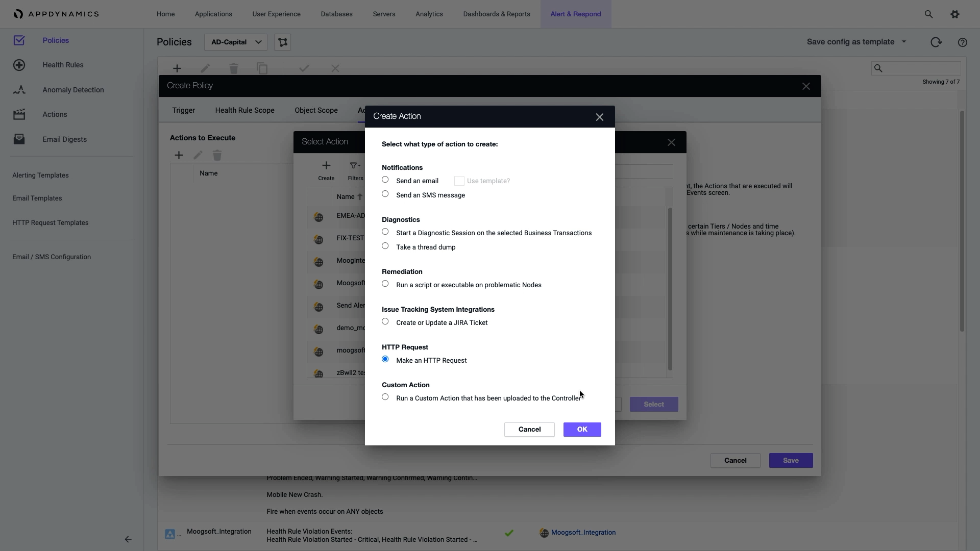This screenshot has width=980, height=551.
Task: Click the delete policy trash icon
Action: (234, 68)
